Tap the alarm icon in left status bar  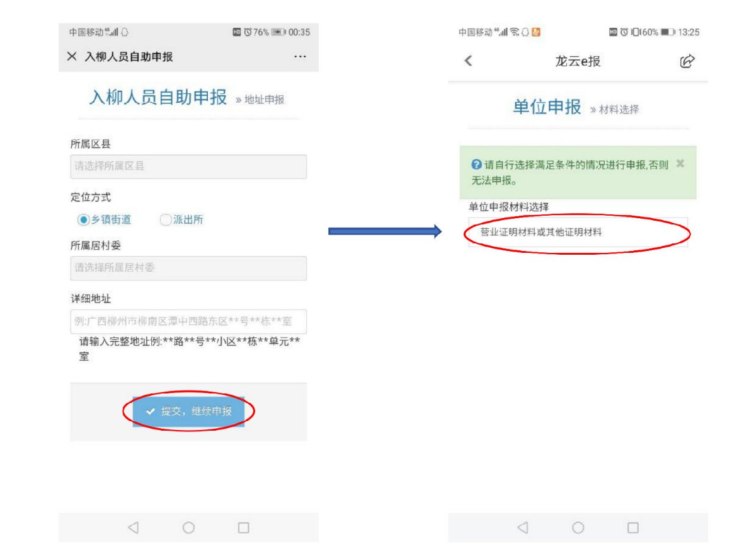click(248, 32)
